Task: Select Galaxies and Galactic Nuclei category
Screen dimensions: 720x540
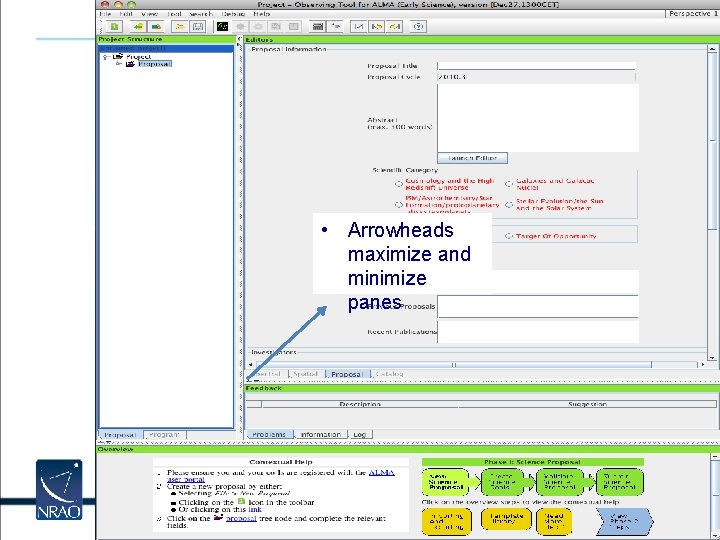Action: click(508, 184)
